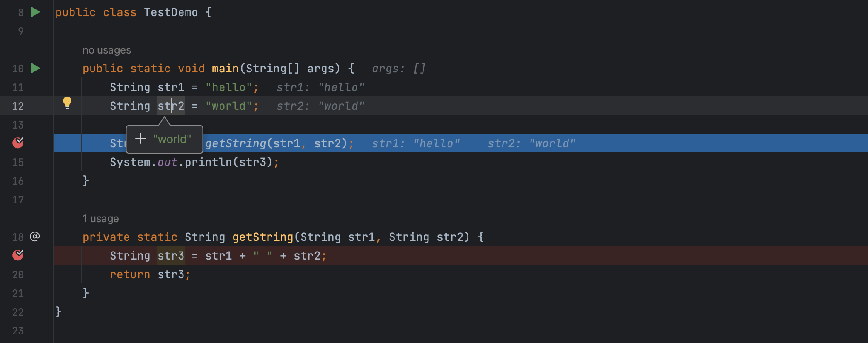This screenshot has height=343, width=868.
Task: Click the highlighted str3 variable declaration
Action: [171, 256]
